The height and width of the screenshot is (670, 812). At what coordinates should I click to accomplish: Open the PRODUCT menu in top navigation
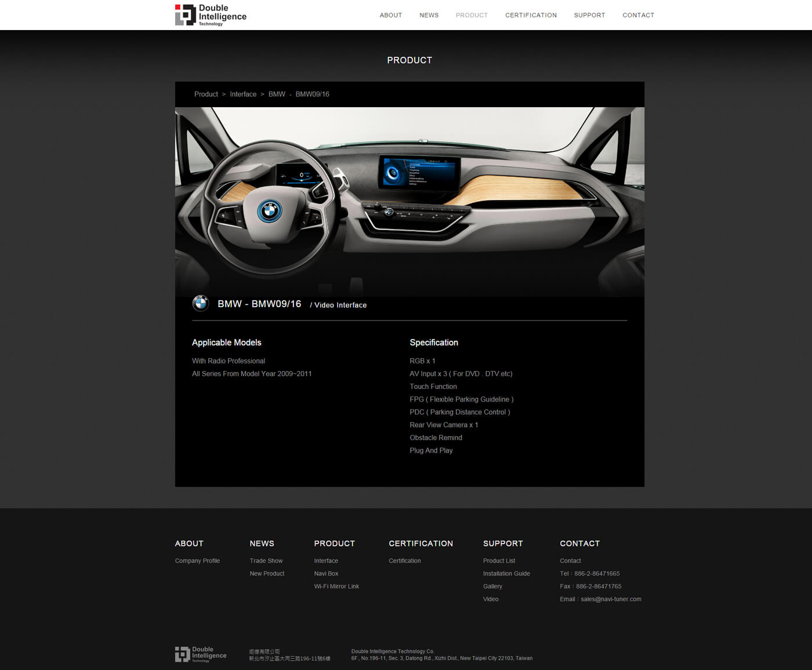(472, 15)
